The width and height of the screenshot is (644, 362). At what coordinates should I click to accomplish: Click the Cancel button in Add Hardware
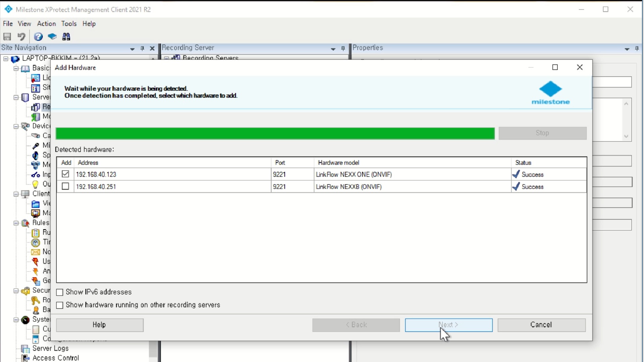[541, 325]
